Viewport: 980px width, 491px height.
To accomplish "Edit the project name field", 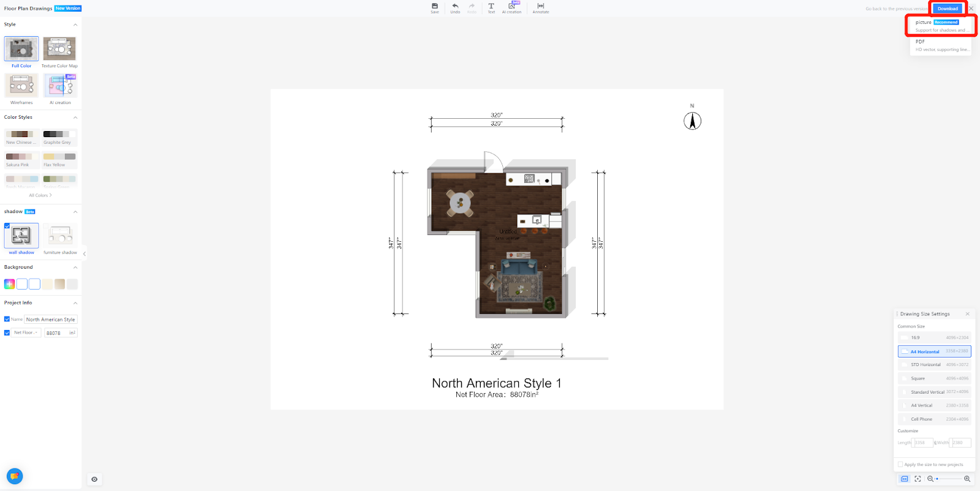I will coord(51,320).
